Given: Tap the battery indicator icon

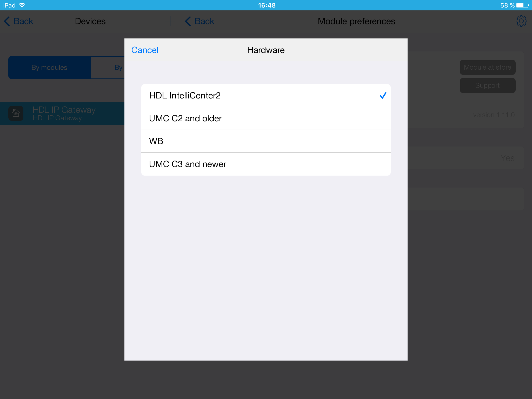Looking at the screenshot, I should [x=522, y=5].
